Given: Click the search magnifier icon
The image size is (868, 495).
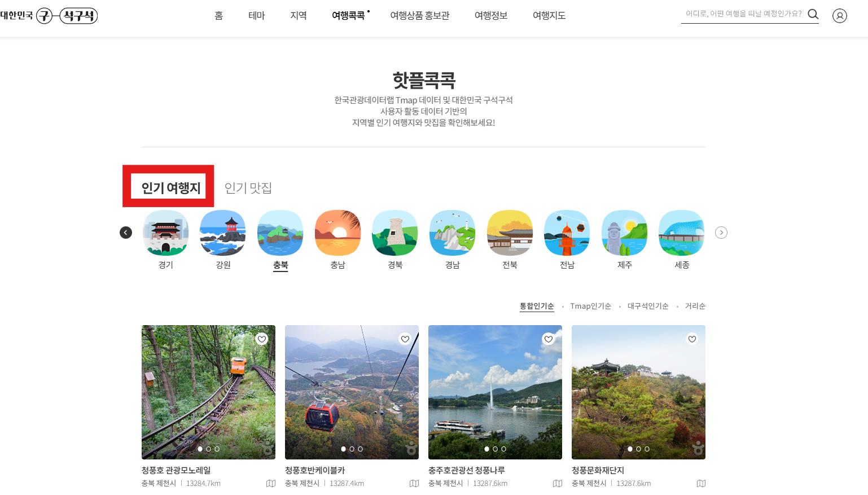Looking at the screenshot, I should click(x=813, y=14).
